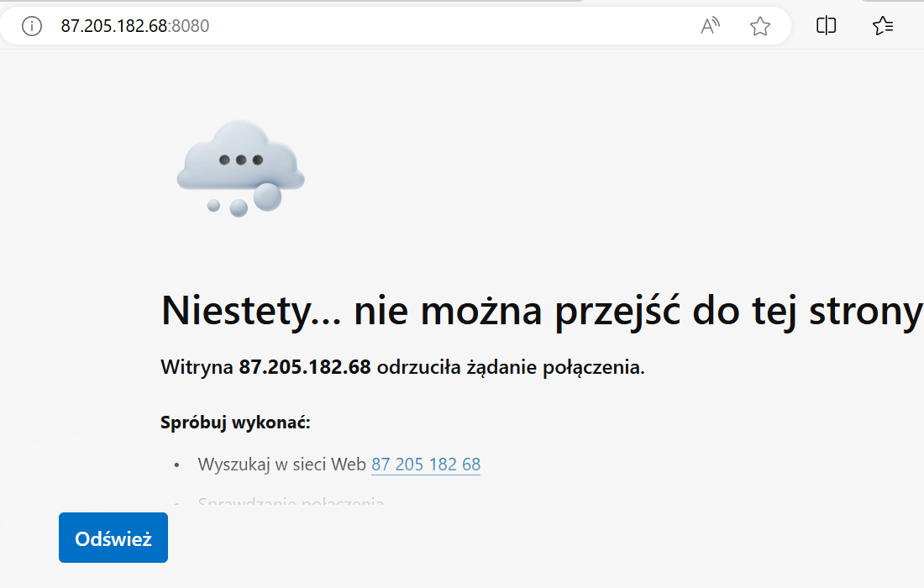Open the Favorites list icon
This screenshot has width=924, height=588.
tap(883, 25)
